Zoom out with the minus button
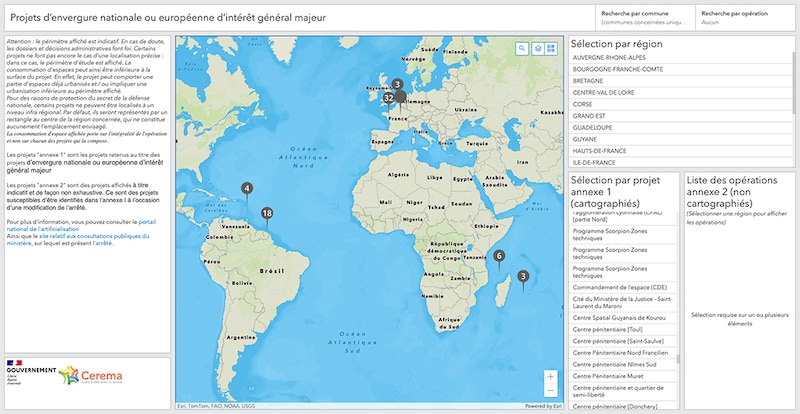This screenshot has height=414, width=800. 551,391
